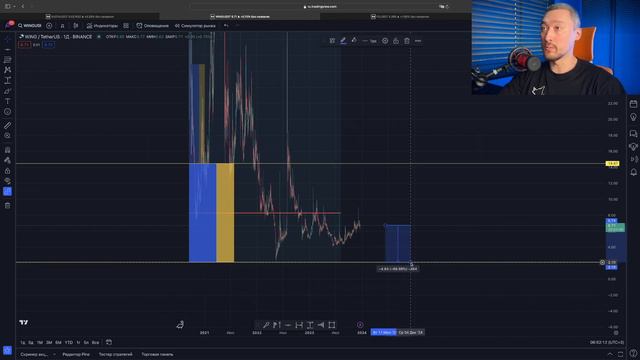
Task: Click the horizontal line tool in bottom toolbar
Action: click(288, 325)
